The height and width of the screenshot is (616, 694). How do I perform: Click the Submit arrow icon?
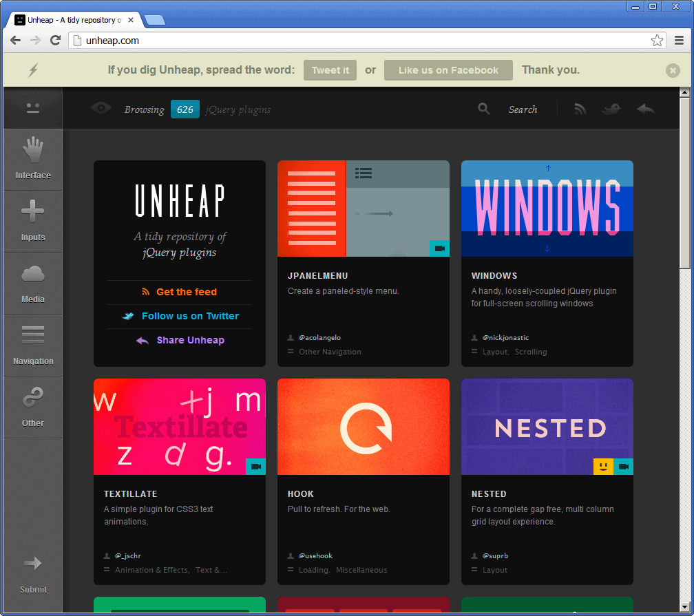(33, 563)
